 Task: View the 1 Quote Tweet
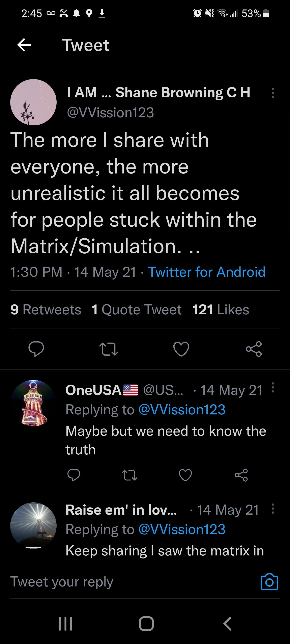pyautogui.click(x=137, y=310)
